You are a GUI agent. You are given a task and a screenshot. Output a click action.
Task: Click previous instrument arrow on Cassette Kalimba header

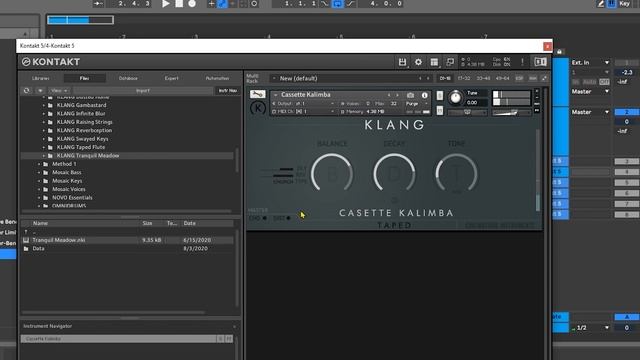[x=389, y=95]
